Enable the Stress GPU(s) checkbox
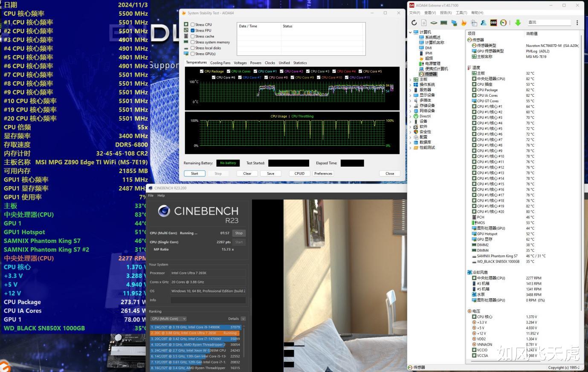This screenshot has height=372, width=588. (193, 54)
